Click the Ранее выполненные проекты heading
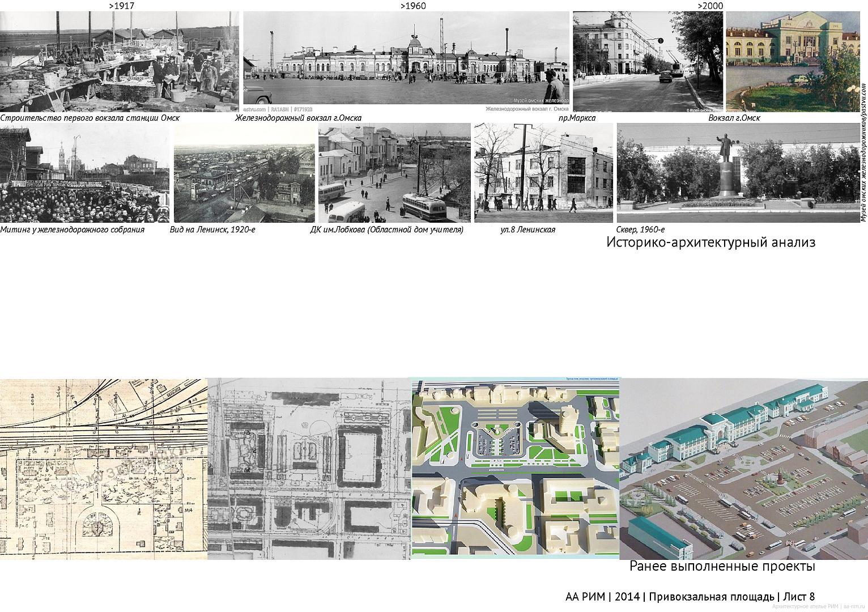The width and height of the screenshot is (868, 612). point(722,566)
